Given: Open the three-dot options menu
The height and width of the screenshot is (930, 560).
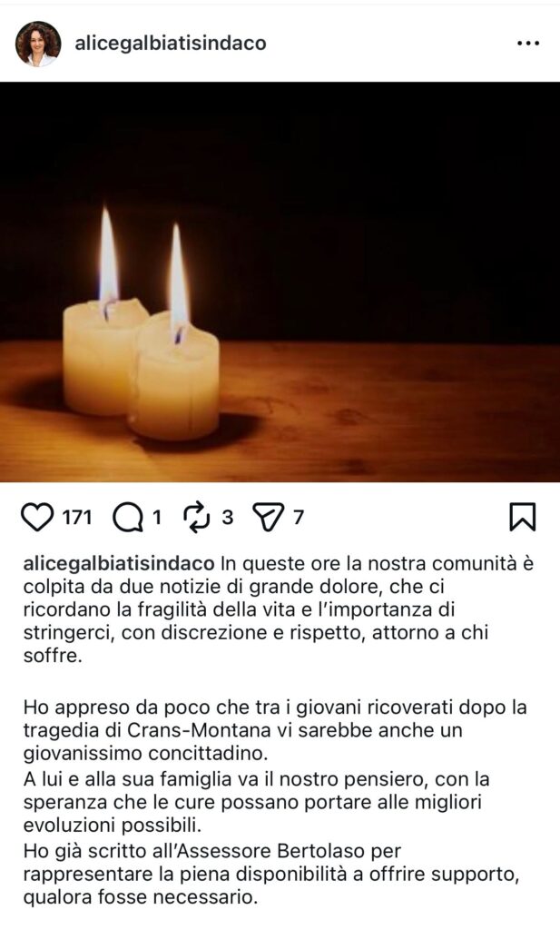Looking at the screenshot, I should pos(528,44).
